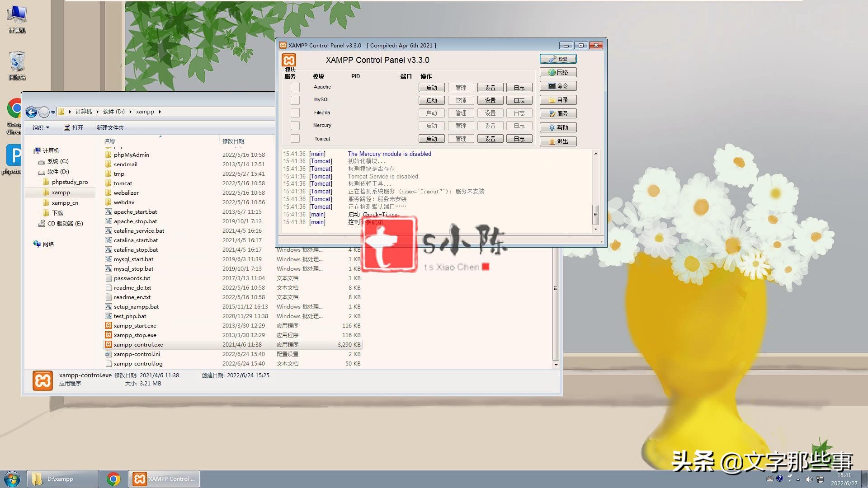Click the Windows Start orb

pos(12,479)
